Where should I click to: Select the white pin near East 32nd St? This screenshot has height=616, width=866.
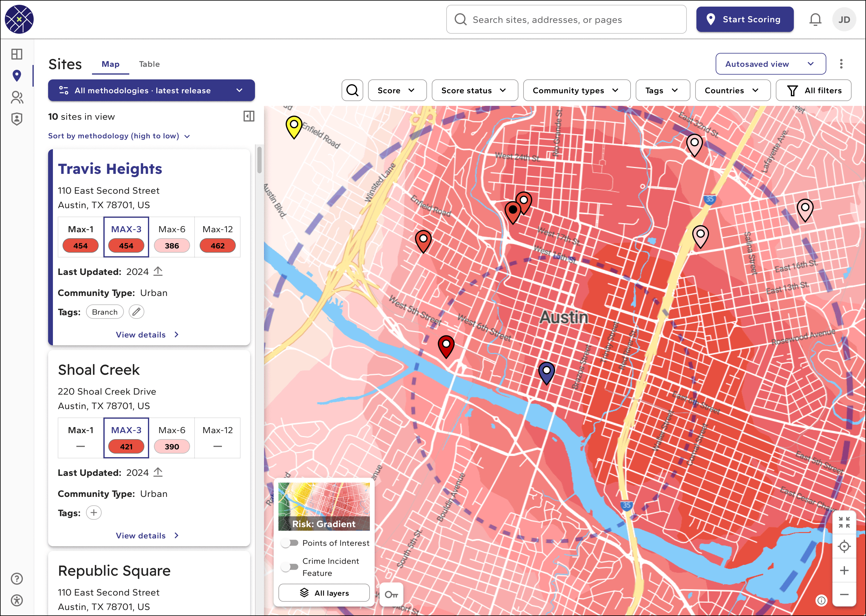coord(695,146)
